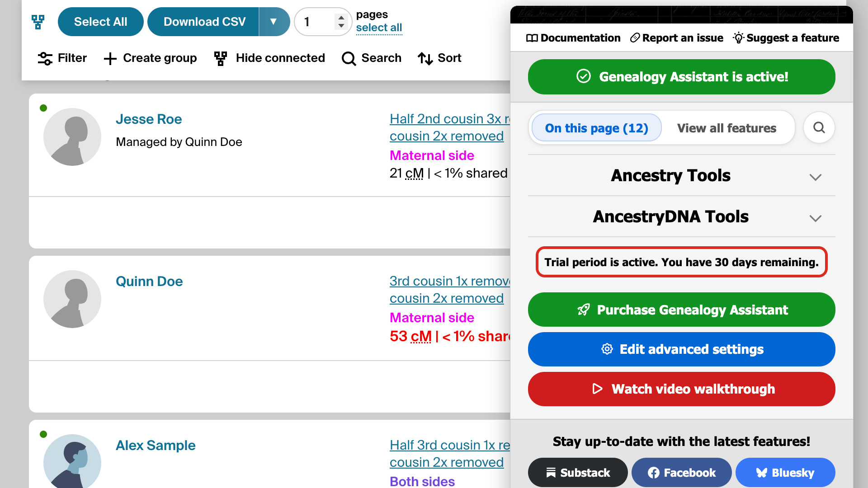This screenshot has width=868, height=488.
Task: Click Maternal side label under Jesse Roe
Action: (x=432, y=155)
